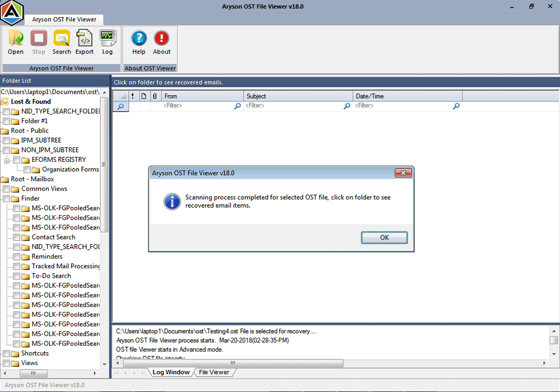Image resolution: width=560 pixels, height=392 pixels.
Task: Click the info icon in the dialog
Action: pyautogui.click(x=172, y=202)
